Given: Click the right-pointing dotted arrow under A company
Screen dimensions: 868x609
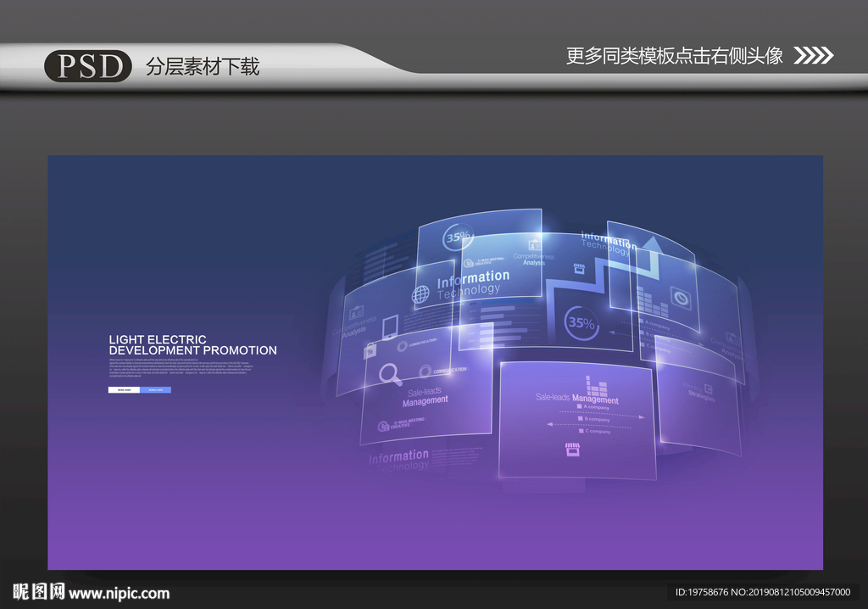Looking at the screenshot, I should click(x=602, y=414).
